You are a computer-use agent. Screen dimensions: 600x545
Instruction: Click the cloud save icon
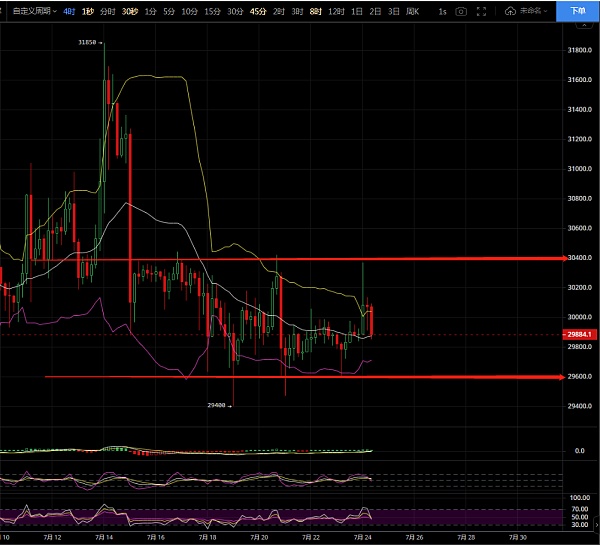click(x=511, y=10)
